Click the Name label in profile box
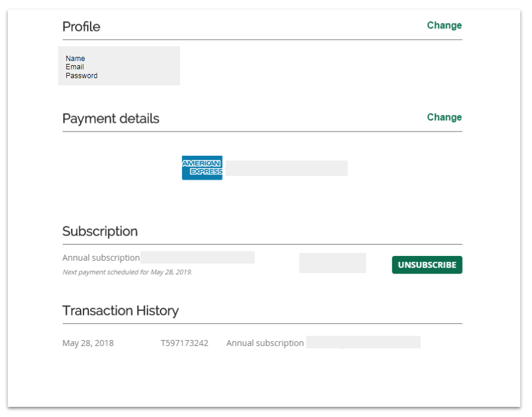The height and width of the screenshot is (417, 532). pos(75,59)
